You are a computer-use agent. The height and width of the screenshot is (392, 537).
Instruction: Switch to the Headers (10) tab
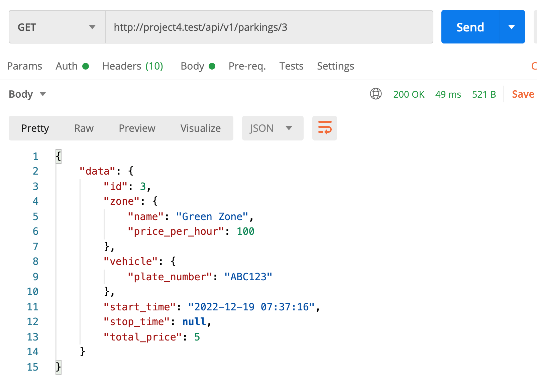click(x=132, y=66)
